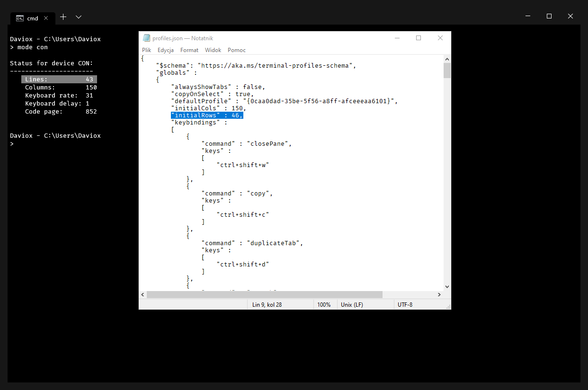The height and width of the screenshot is (390, 588).
Task: Click the UTF-8 encoding indicator in the status bar
Action: point(405,304)
